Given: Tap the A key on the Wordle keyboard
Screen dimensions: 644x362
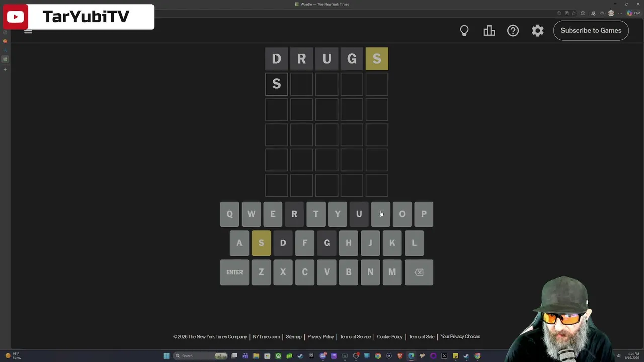Looking at the screenshot, I should point(239,243).
